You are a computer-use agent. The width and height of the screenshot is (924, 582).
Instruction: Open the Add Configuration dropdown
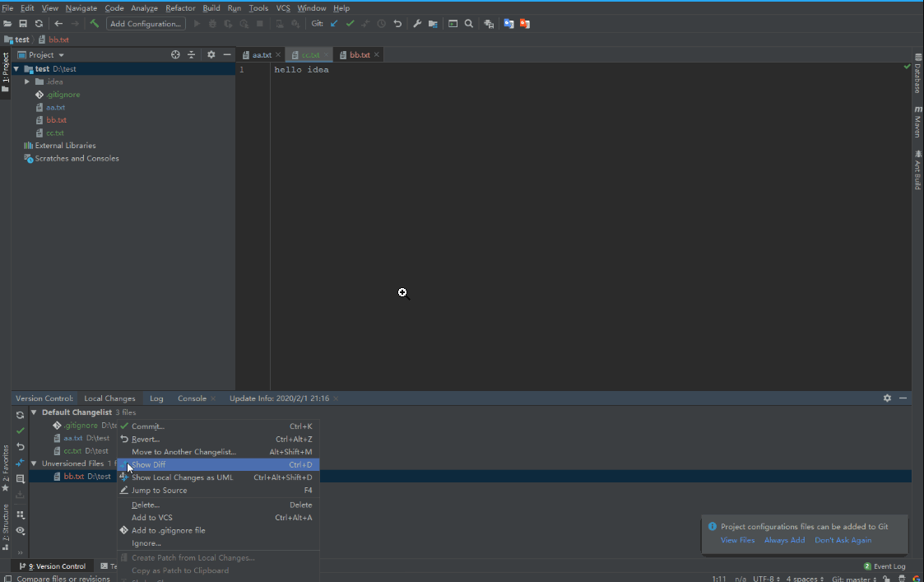click(x=146, y=24)
